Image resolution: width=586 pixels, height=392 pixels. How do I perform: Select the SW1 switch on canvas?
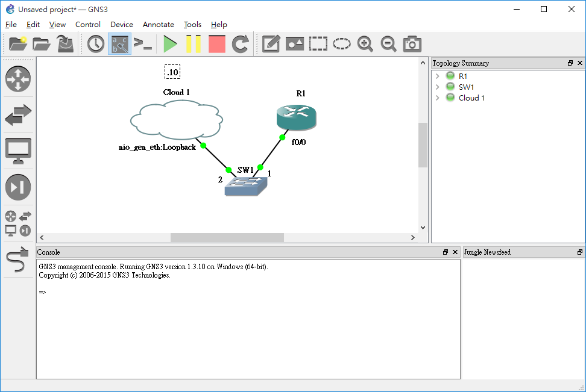tap(246, 186)
